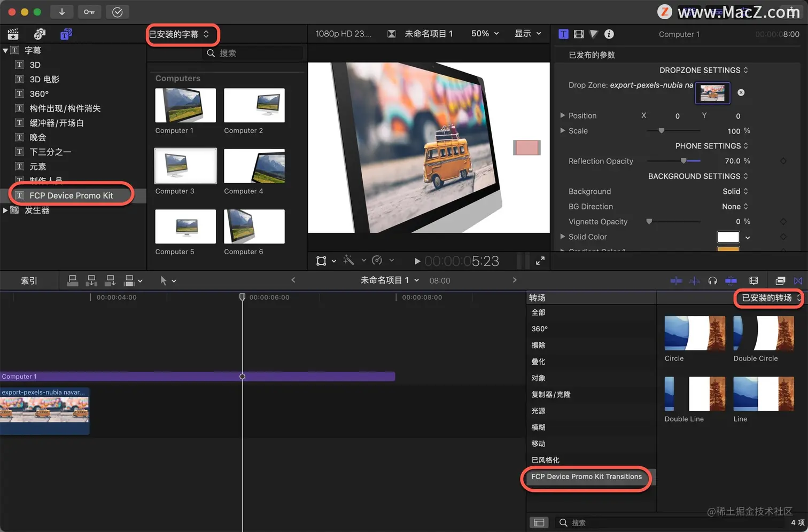Click the transform tool in the viewer
808x532 pixels.
coord(321,261)
